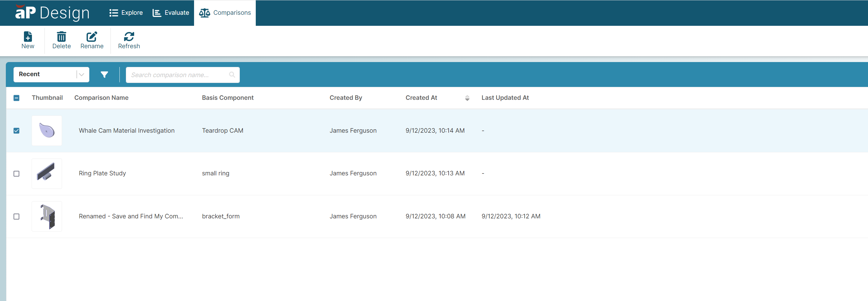This screenshot has height=301, width=868.
Task: Uncheck Whale Cam Material Investigation row checkbox
Action: click(x=17, y=131)
